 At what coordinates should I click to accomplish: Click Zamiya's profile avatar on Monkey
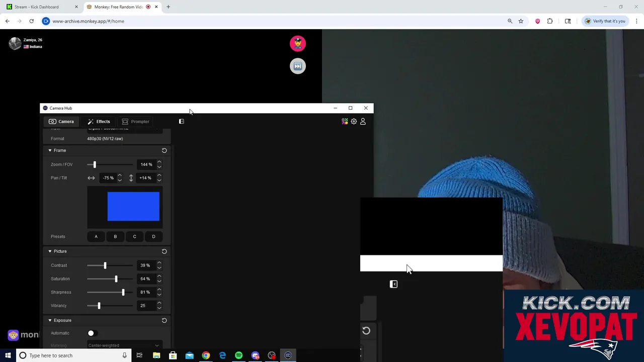(x=15, y=43)
